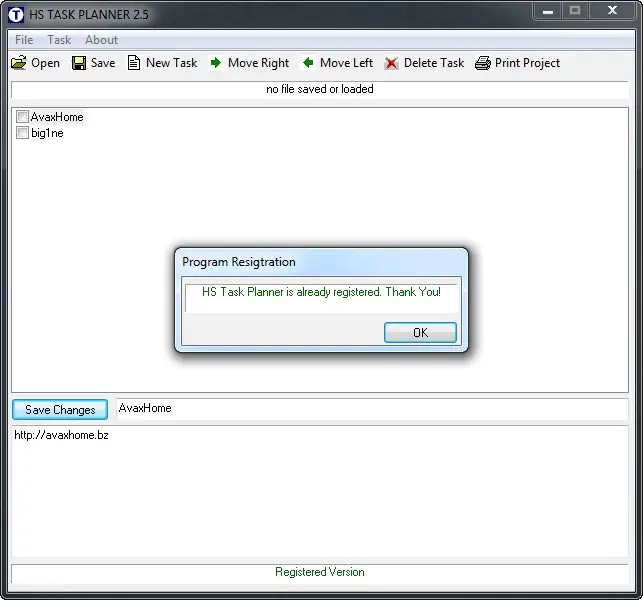Screen dimensions: 643x600
Task: Click the HS Task Planner title bar logo
Action: pos(16,15)
